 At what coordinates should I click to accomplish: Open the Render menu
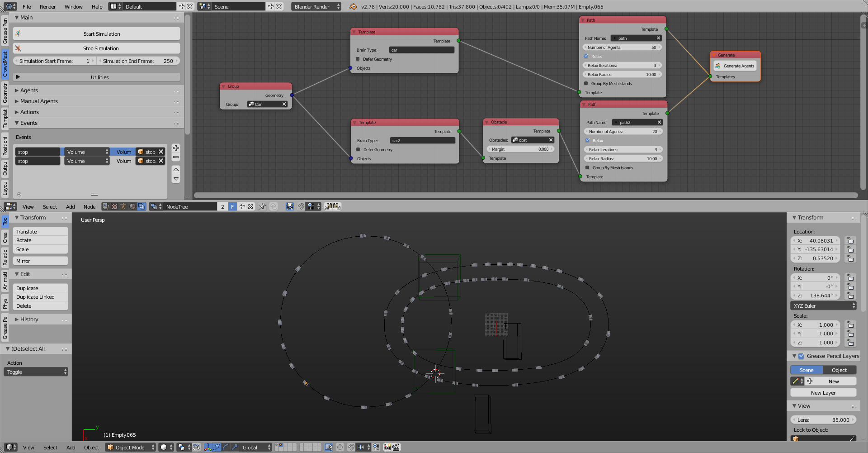pos(47,7)
